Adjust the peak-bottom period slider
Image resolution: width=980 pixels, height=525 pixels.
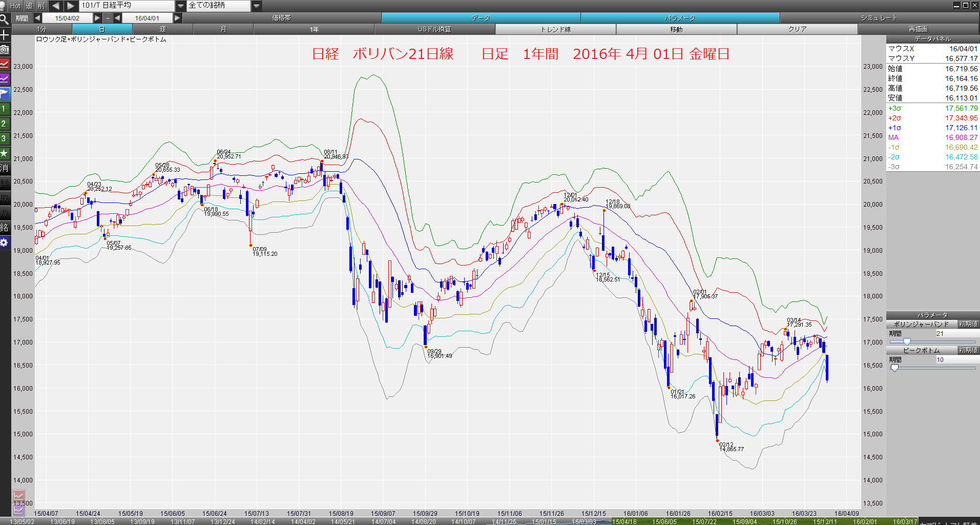pos(894,368)
